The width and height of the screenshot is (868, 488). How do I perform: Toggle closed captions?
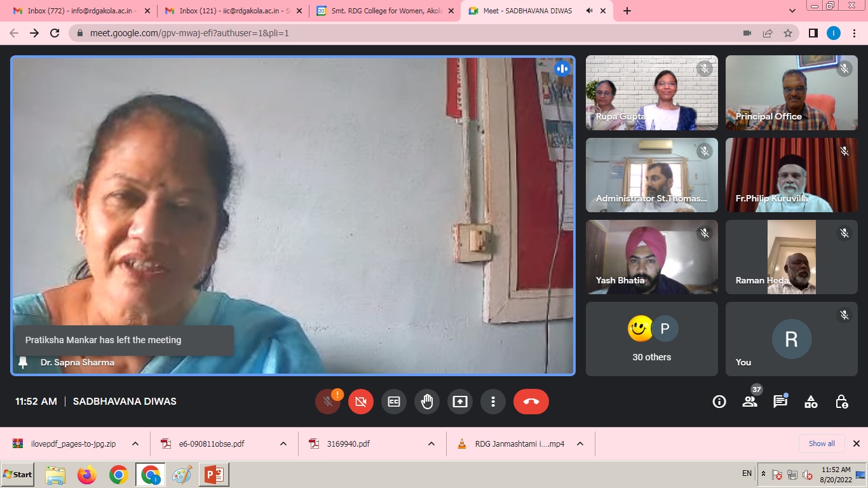point(394,402)
